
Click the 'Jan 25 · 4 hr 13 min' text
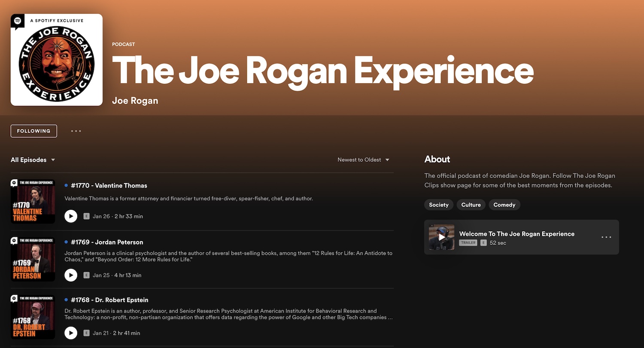tap(117, 275)
